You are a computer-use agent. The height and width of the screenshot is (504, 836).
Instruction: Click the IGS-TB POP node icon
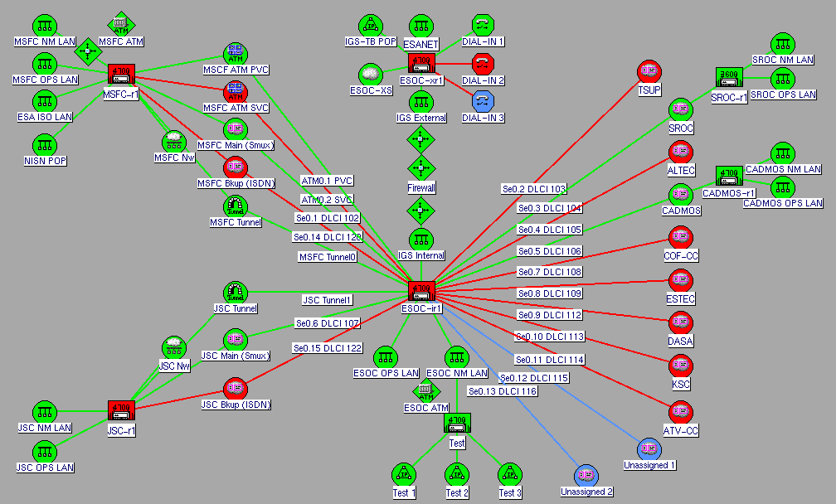[x=371, y=26]
